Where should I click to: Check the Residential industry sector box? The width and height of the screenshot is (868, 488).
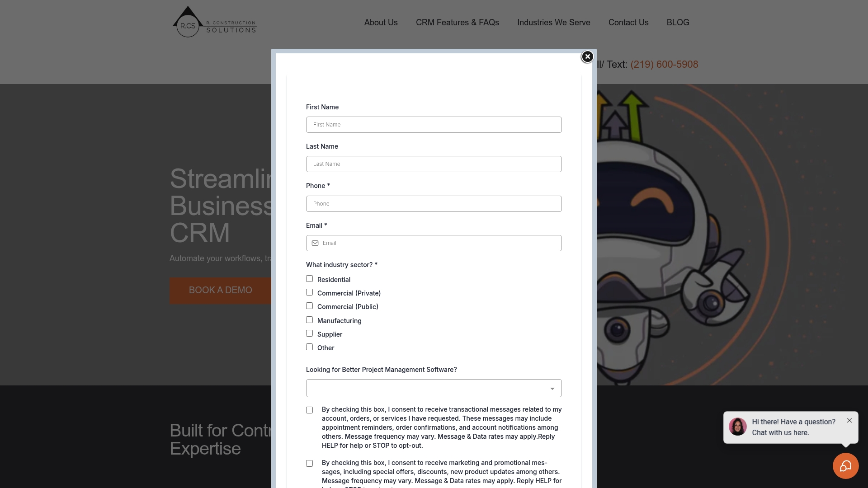point(309,279)
